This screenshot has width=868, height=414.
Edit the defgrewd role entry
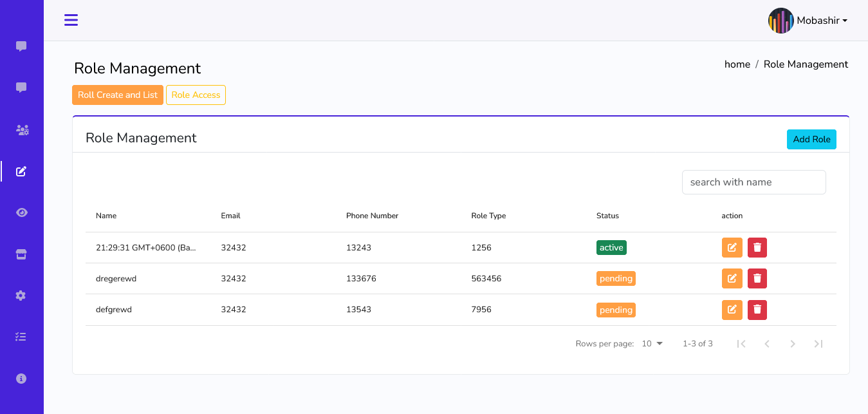(x=732, y=310)
